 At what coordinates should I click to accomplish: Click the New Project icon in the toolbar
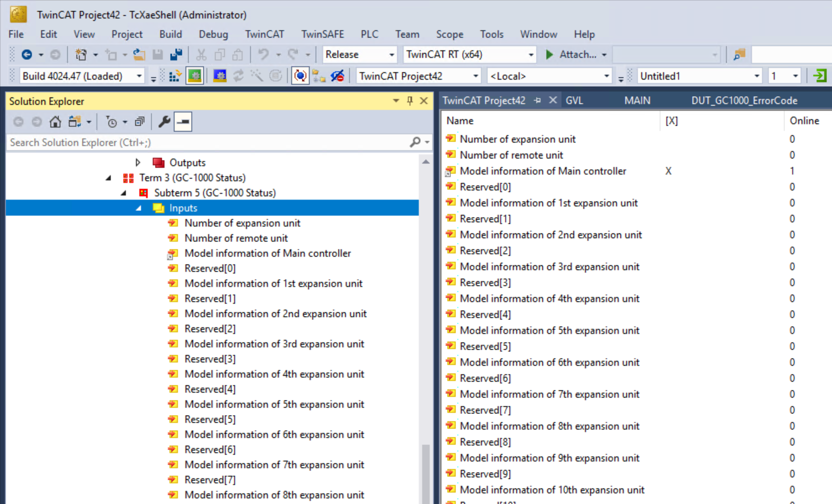pos(81,54)
